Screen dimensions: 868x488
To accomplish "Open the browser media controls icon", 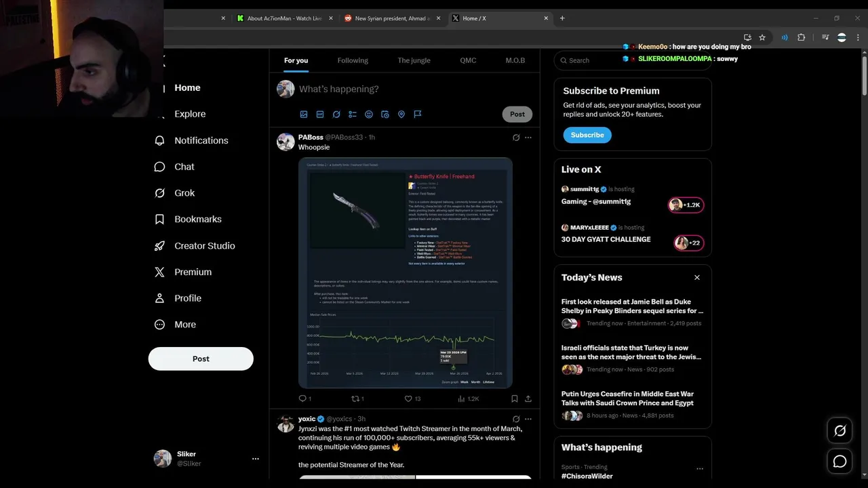I will (x=825, y=38).
